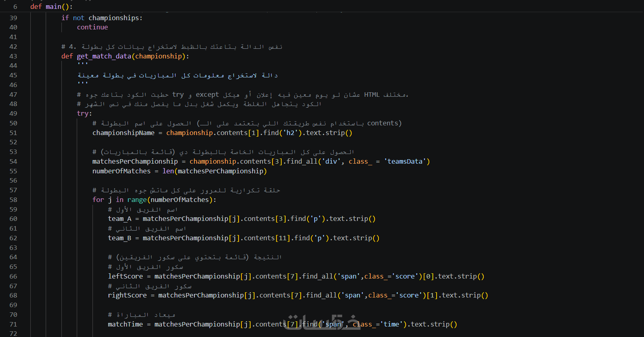The image size is (644, 337).
Task: Click the sticky 'def main():' header line
Action: [51, 6]
